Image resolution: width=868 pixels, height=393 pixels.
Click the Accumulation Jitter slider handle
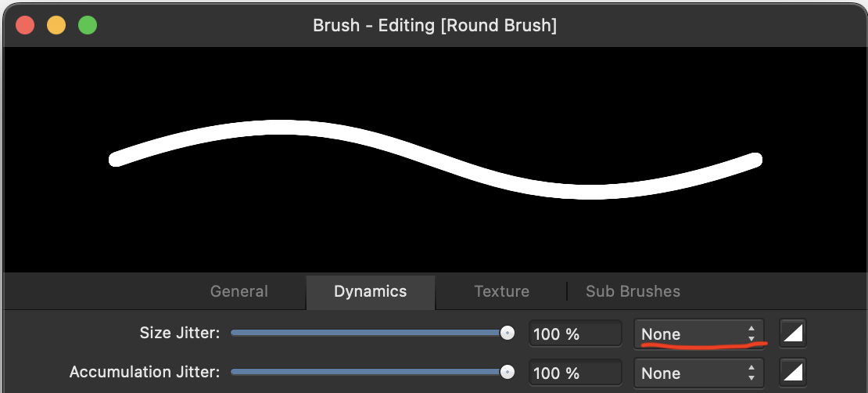click(x=507, y=373)
